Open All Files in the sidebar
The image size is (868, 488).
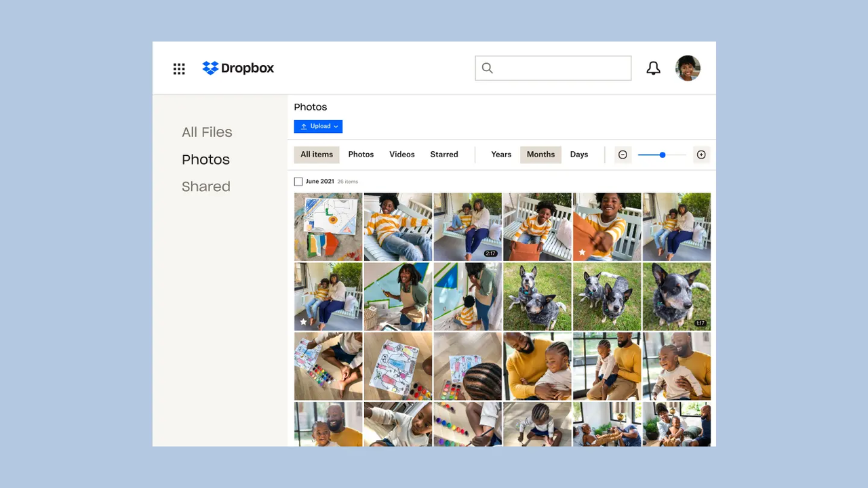pyautogui.click(x=207, y=132)
